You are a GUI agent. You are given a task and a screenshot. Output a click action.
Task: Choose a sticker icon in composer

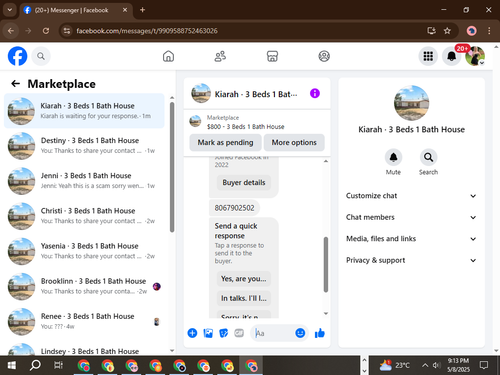[x=223, y=333]
